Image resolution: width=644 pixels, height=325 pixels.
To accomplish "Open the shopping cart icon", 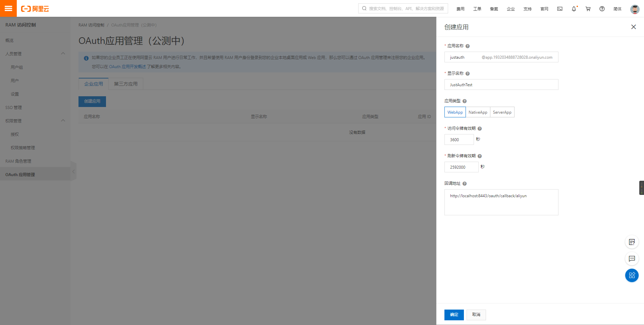I will [588, 9].
